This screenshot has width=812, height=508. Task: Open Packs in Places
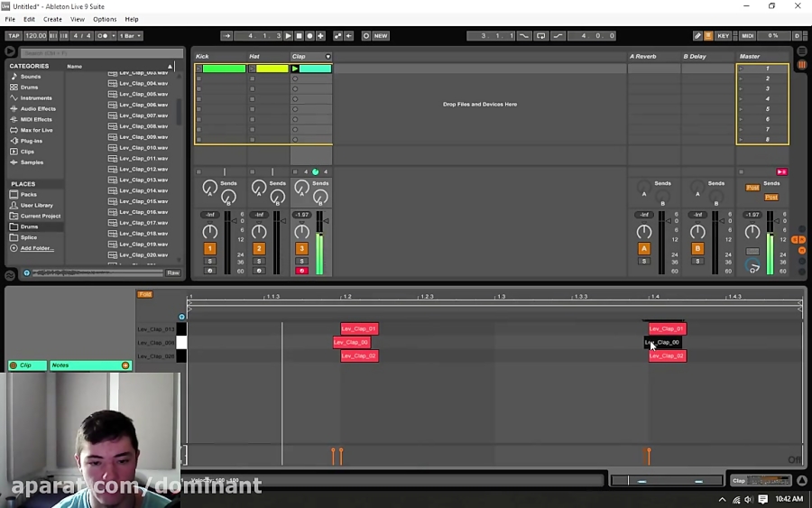click(x=29, y=195)
